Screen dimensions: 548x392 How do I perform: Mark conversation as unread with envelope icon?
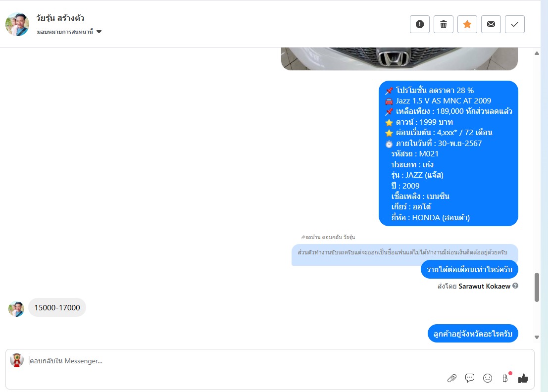coord(491,24)
